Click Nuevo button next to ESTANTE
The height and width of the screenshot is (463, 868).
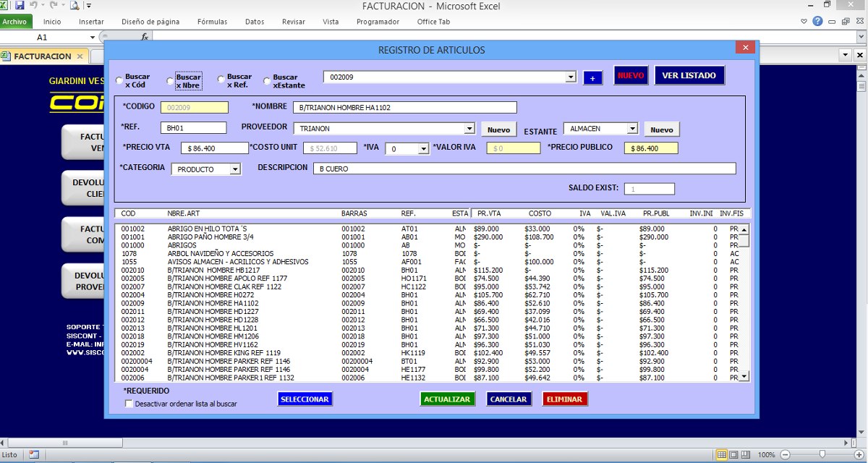(x=662, y=129)
